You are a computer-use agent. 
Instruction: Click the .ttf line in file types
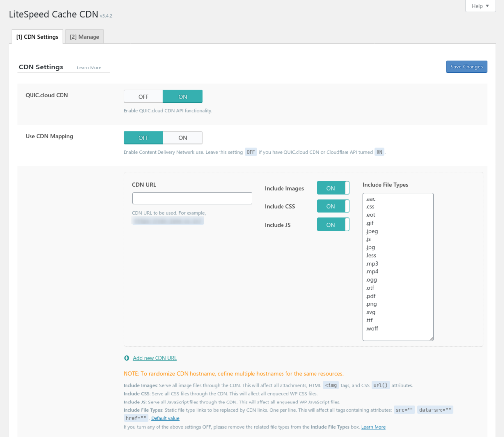tap(369, 320)
